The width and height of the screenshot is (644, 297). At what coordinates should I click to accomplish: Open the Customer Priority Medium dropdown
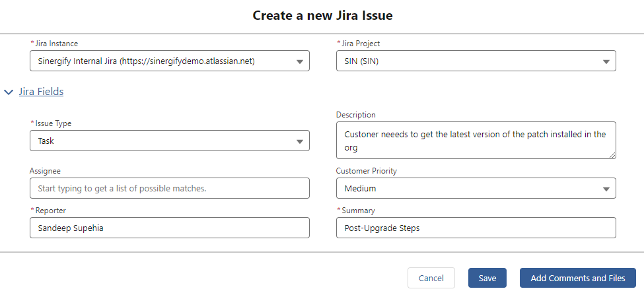(x=476, y=188)
